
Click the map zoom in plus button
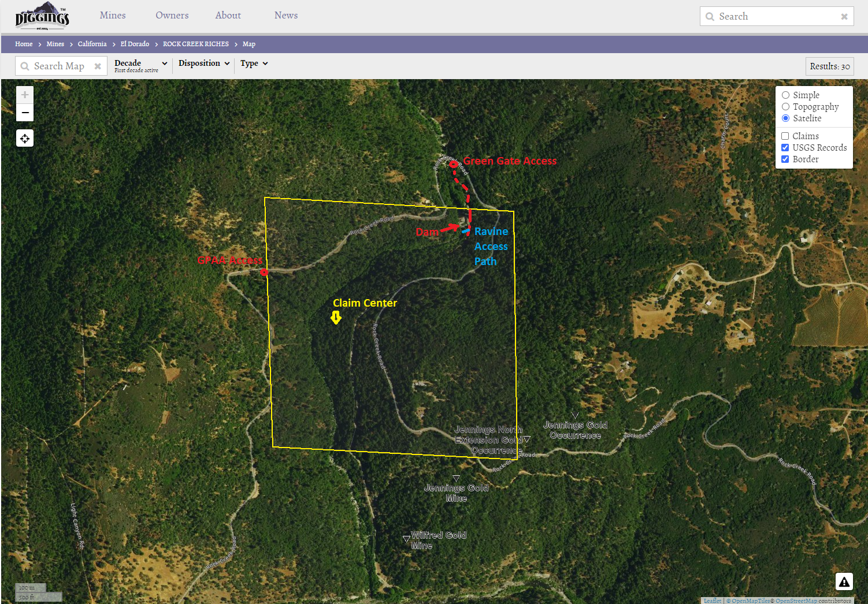(25, 95)
